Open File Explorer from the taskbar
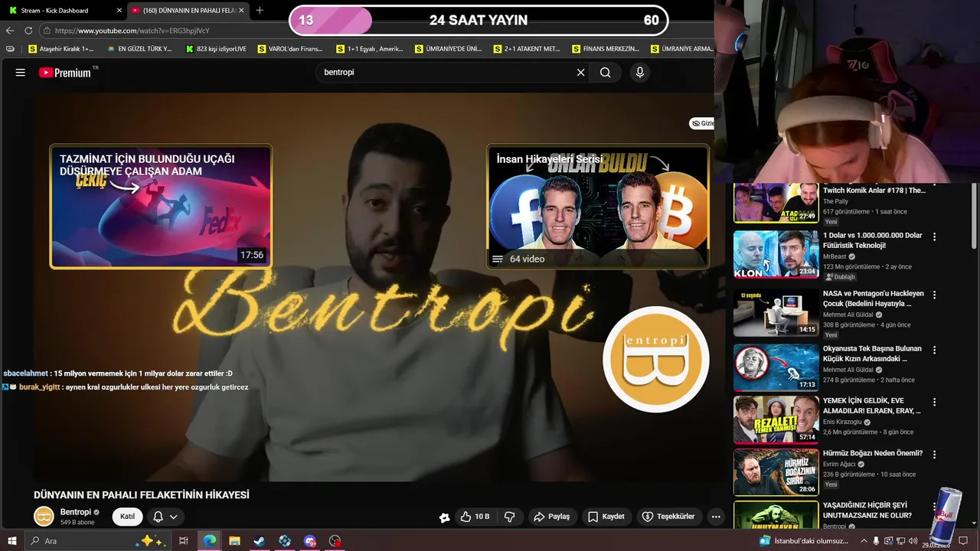The width and height of the screenshot is (980, 551). point(234,541)
